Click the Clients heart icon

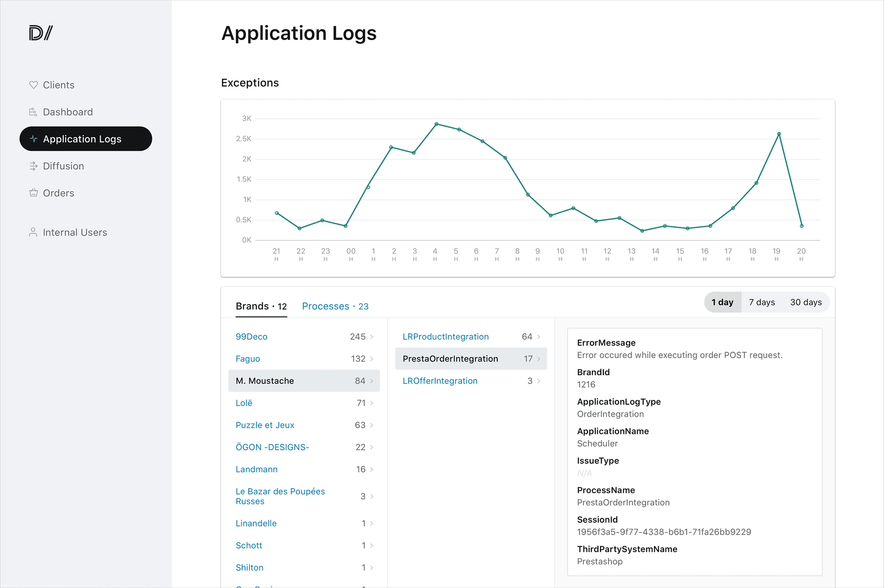point(33,85)
